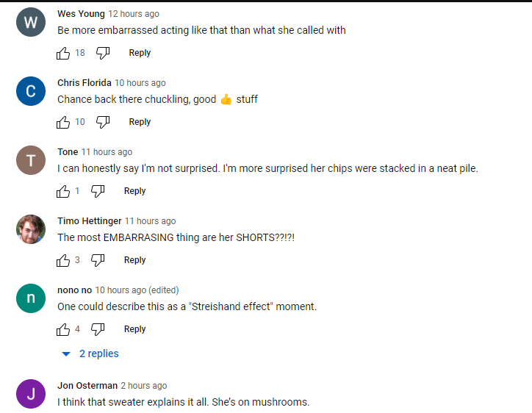The width and height of the screenshot is (532, 413).
Task: Like Timo Hettinger's comment
Action: click(x=63, y=260)
